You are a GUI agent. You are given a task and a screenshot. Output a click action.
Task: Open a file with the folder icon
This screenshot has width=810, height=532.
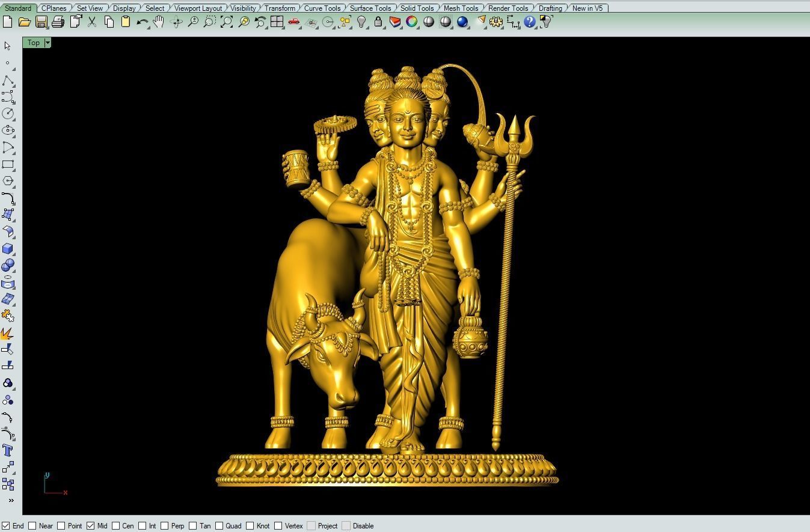pos(24,22)
